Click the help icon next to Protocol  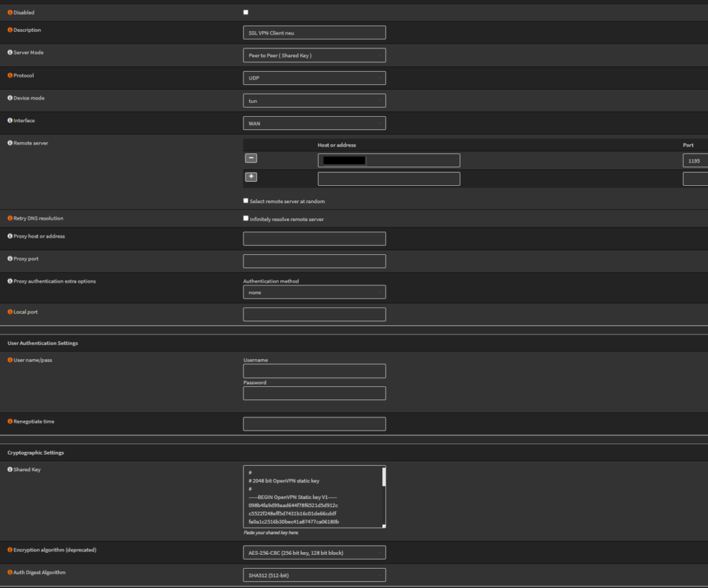pyautogui.click(x=10, y=75)
